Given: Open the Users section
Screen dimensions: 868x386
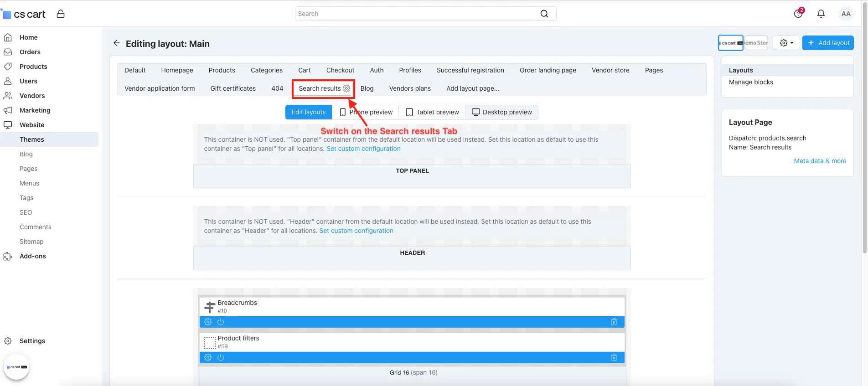Looking at the screenshot, I should (28, 81).
